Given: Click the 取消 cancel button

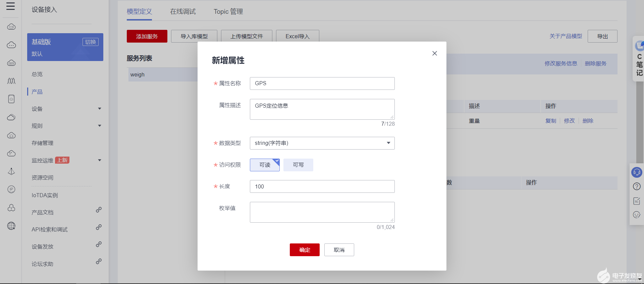Looking at the screenshot, I should point(339,250).
